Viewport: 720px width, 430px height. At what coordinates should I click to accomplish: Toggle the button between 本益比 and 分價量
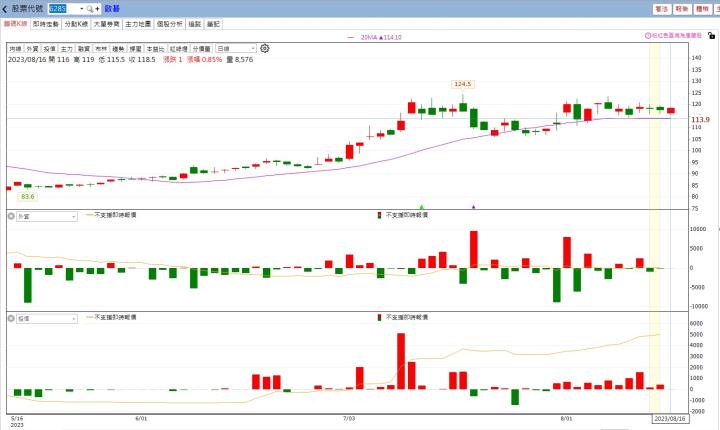click(x=178, y=48)
